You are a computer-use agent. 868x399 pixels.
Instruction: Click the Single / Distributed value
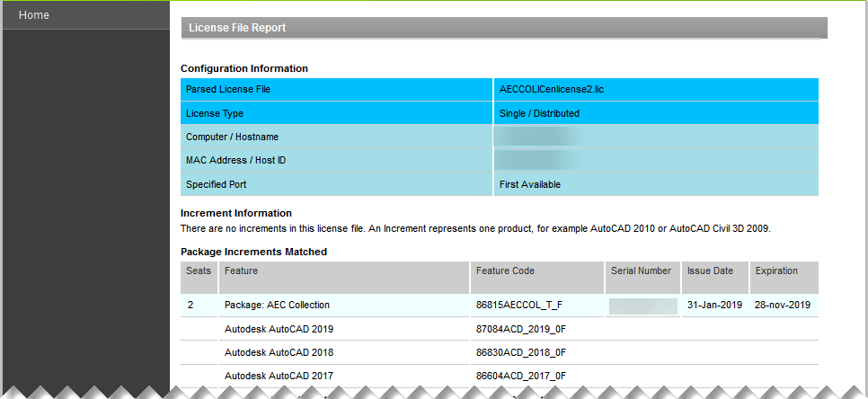pos(539,114)
